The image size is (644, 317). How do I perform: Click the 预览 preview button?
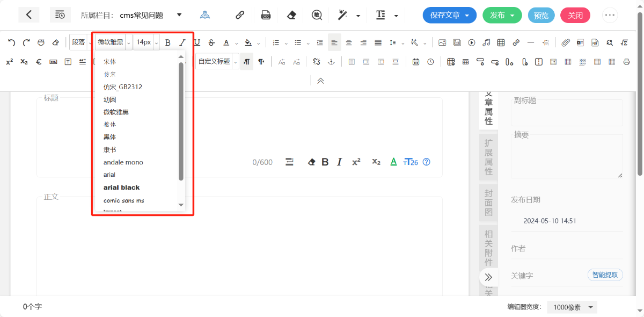click(541, 15)
